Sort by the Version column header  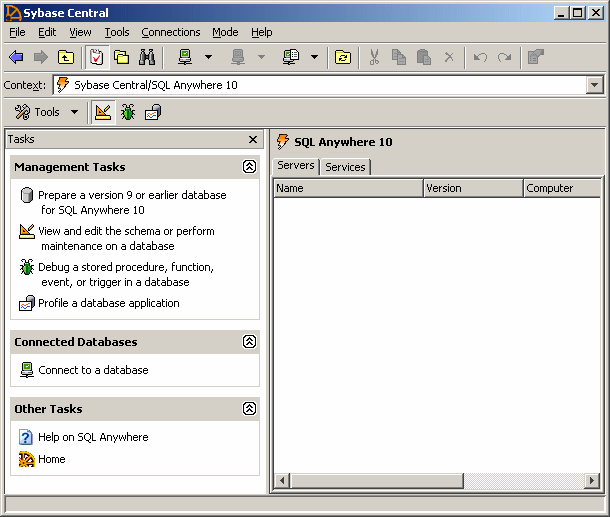tap(473, 188)
